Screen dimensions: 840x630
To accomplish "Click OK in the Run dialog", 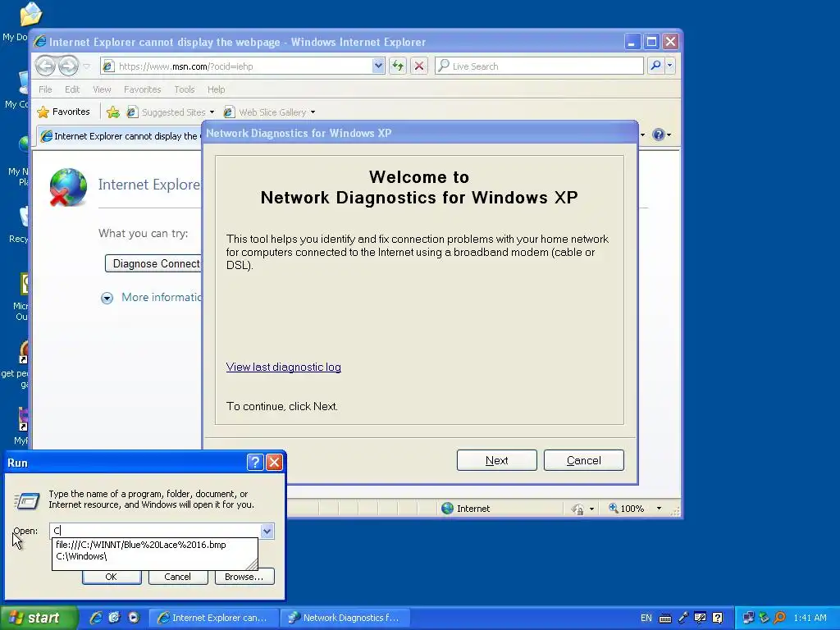I will [112, 577].
